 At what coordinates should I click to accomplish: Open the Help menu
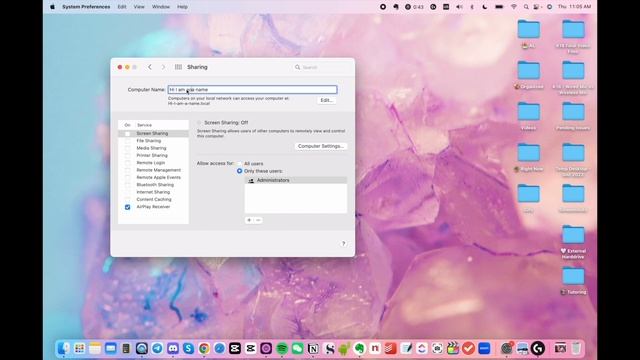click(182, 7)
